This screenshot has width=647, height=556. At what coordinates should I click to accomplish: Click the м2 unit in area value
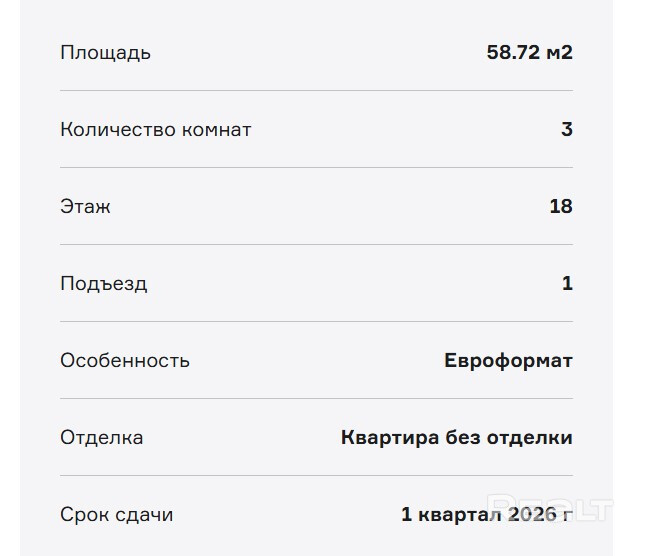coord(558,53)
